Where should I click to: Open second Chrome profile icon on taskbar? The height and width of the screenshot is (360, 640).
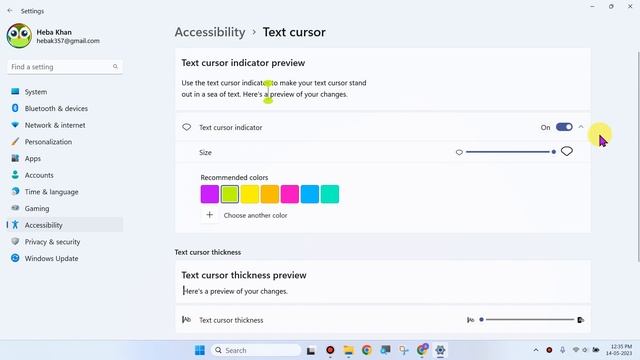click(x=422, y=350)
